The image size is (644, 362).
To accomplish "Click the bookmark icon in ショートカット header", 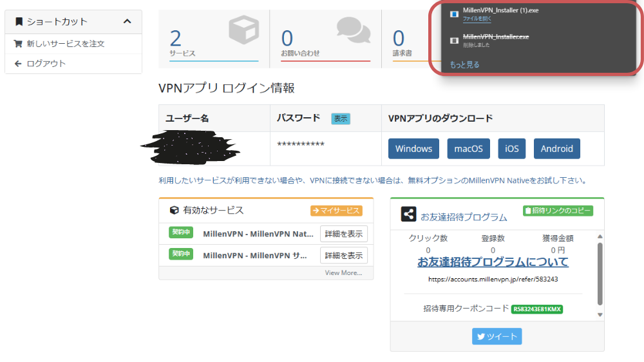I will pos(19,21).
